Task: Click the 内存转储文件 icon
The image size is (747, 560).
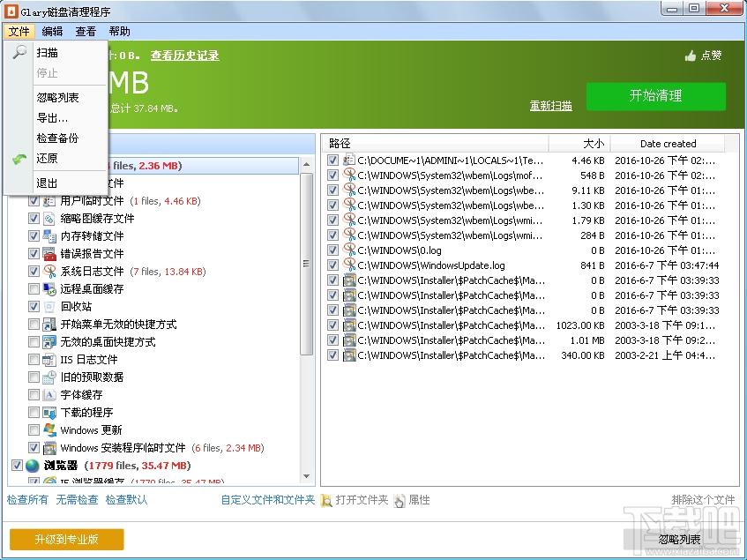Action: (x=49, y=236)
